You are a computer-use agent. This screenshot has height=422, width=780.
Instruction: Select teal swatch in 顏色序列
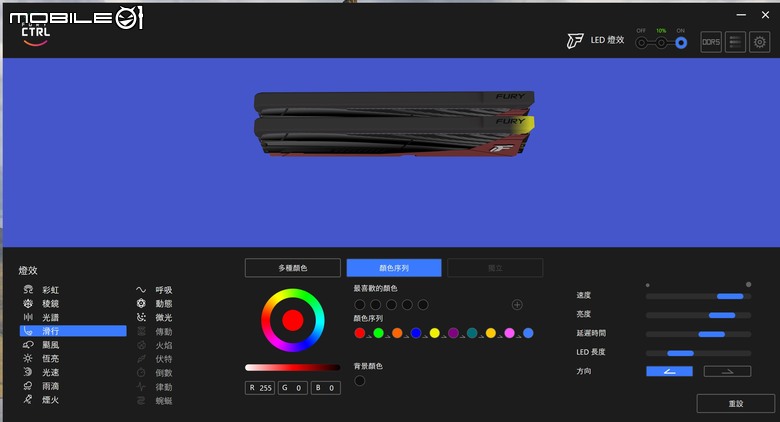point(472,333)
